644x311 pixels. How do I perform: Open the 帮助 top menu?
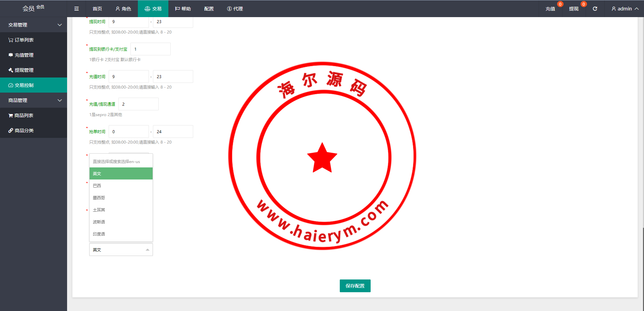183,9
